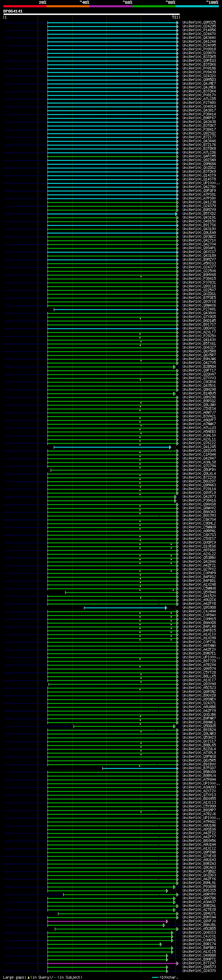Screen dimensions: 222x980
Task: Select the label UniRef100_P24095
Action: tap(199, 45)
